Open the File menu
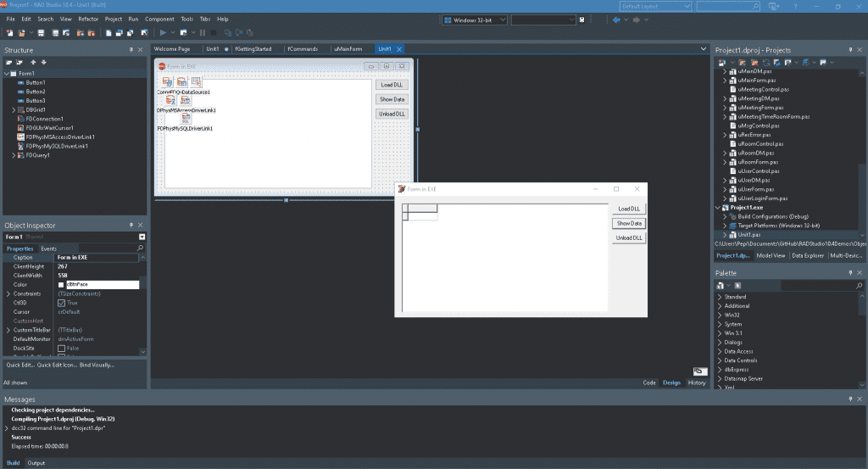This screenshot has height=469, width=868. pos(10,19)
